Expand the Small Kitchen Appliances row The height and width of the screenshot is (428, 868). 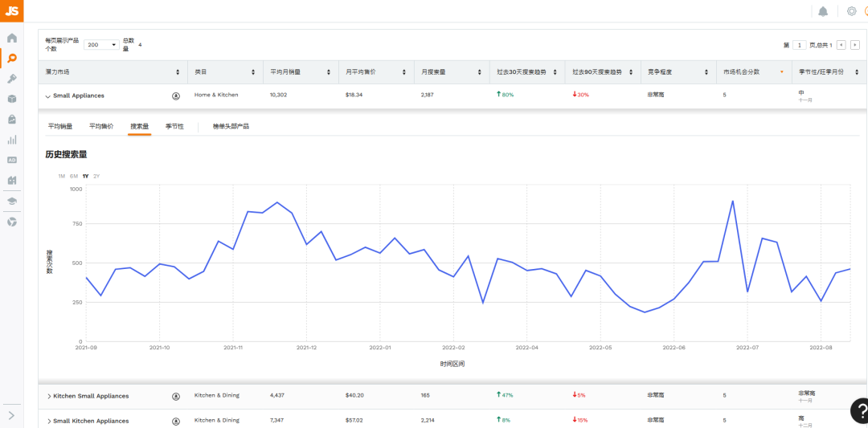click(x=49, y=422)
